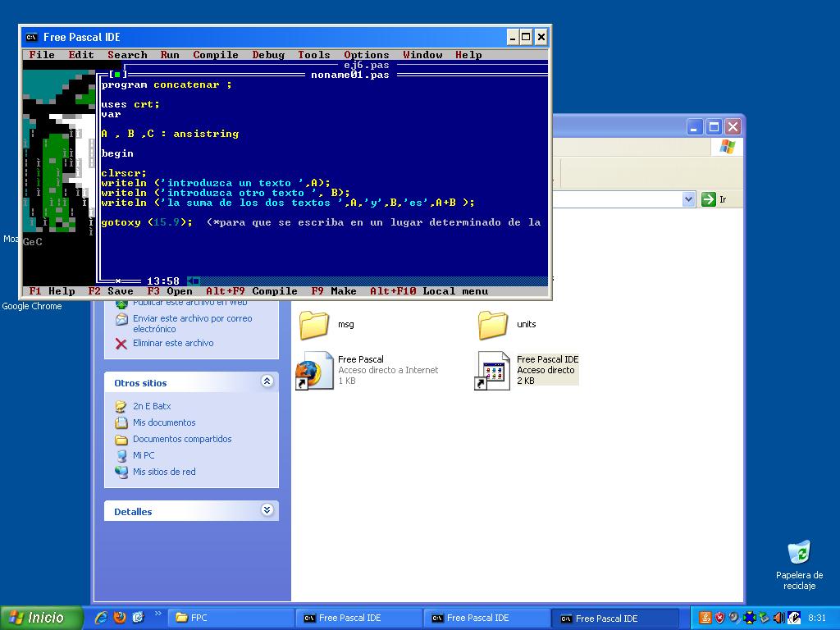Click Alt+F10 Local menu in status line
This screenshot has height=630, width=840.
(x=428, y=291)
